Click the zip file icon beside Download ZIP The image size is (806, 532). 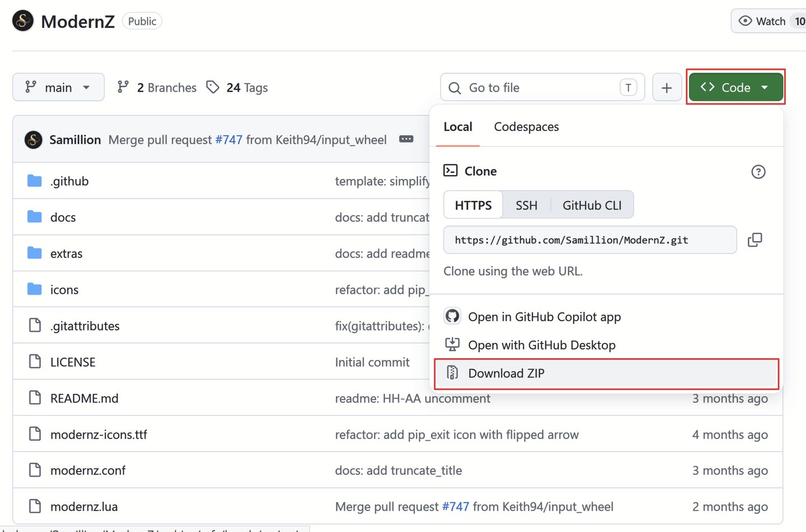tap(452, 373)
